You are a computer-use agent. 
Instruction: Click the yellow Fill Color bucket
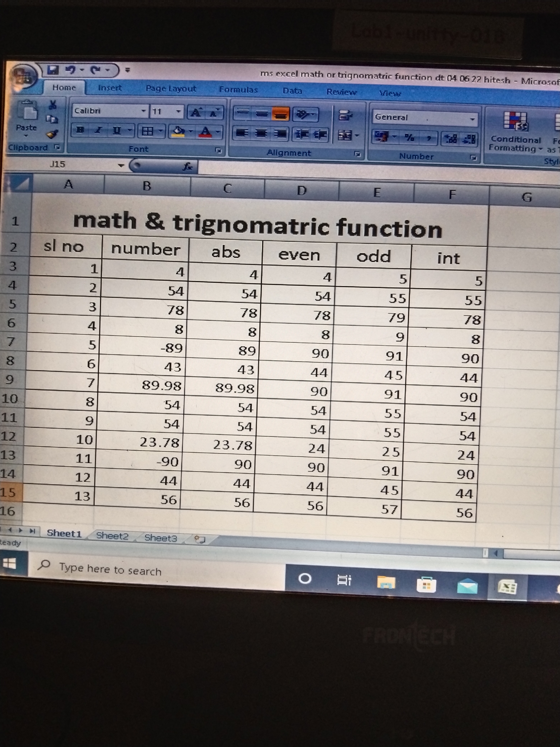pyautogui.click(x=179, y=131)
